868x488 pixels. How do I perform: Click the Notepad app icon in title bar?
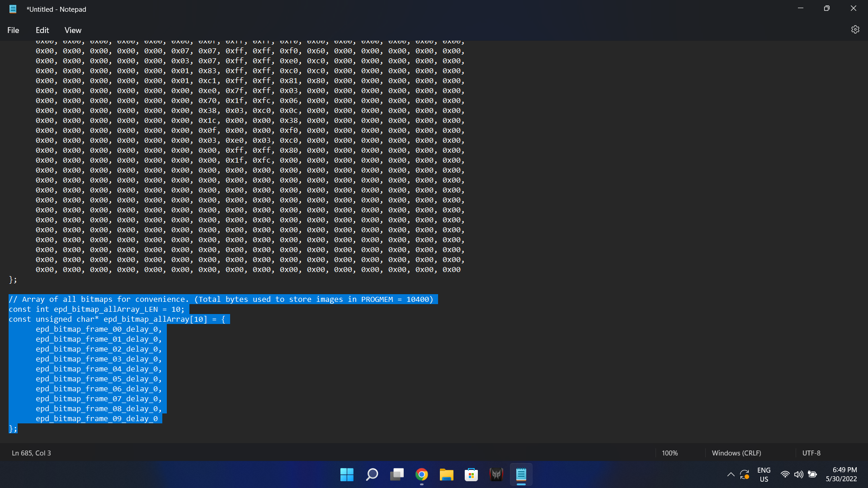click(x=13, y=9)
